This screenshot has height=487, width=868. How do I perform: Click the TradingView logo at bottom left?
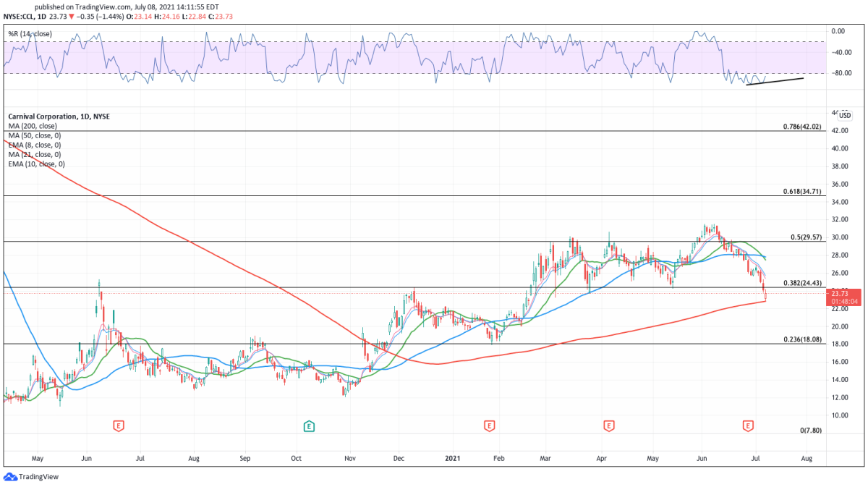tap(31, 477)
